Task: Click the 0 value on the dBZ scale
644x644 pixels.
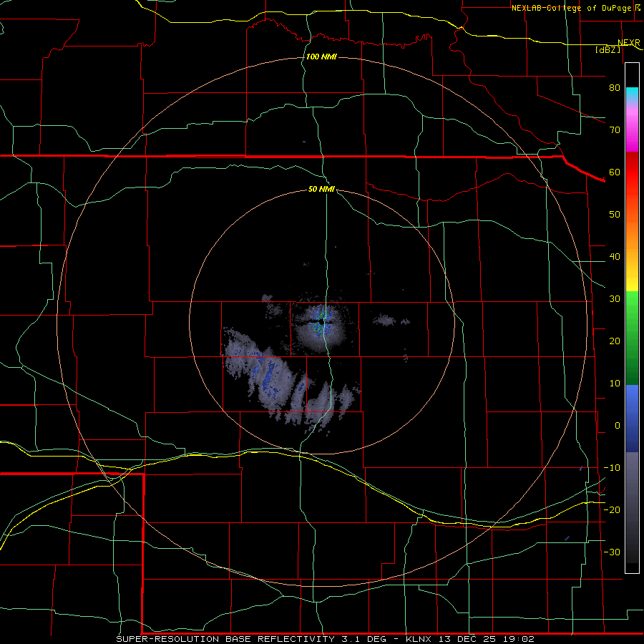Action: 618,426
